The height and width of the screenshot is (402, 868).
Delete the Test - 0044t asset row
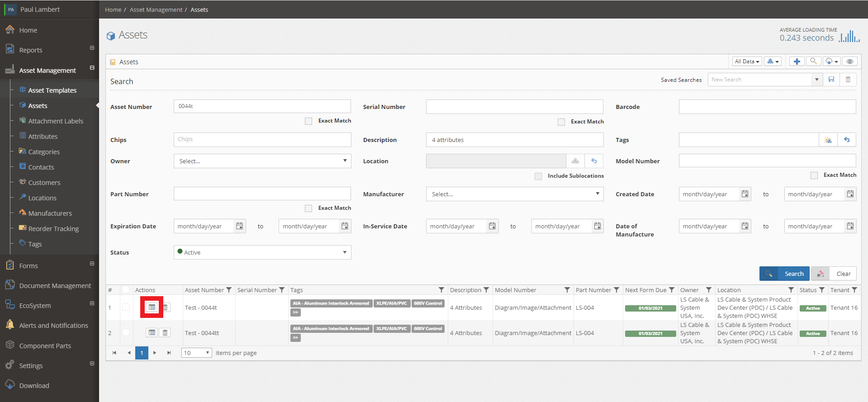pyautogui.click(x=166, y=307)
